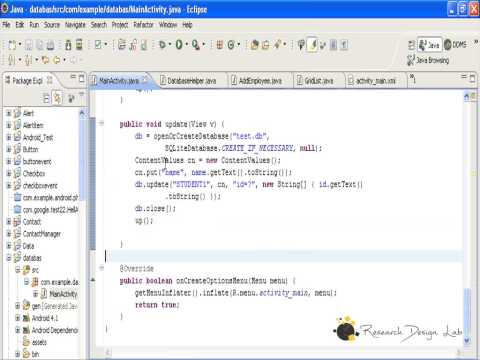This screenshot has width=480, height=360.
Task: Collapse the src folder node
Action: pyautogui.click(x=18, y=270)
